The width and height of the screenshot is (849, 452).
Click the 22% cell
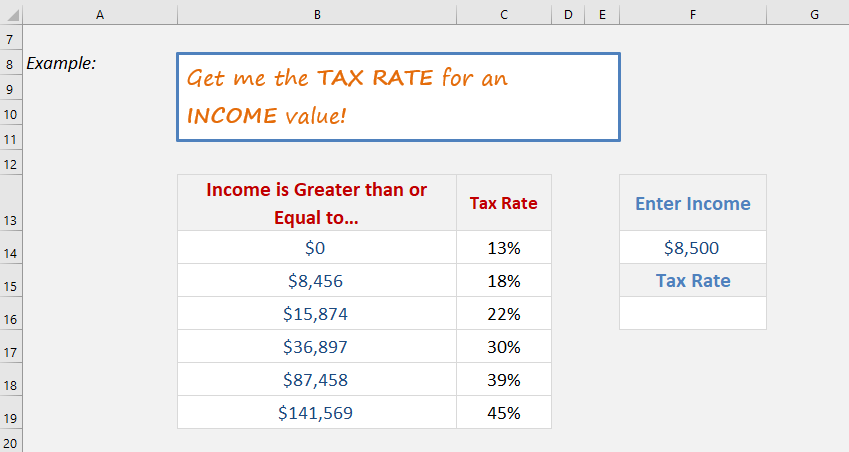pyautogui.click(x=504, y=313)
